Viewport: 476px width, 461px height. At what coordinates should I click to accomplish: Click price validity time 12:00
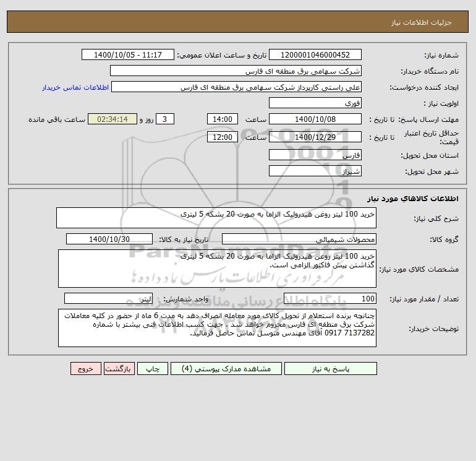(x=223, y=137)
